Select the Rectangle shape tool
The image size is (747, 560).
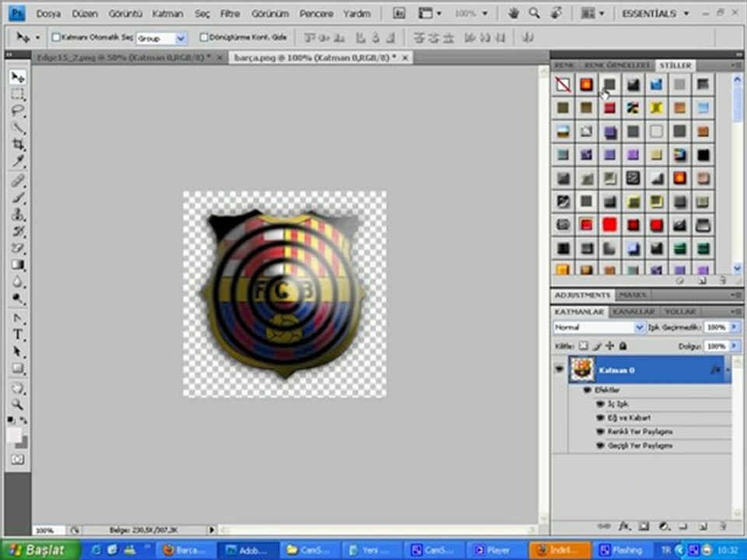(x=18, y=368)
